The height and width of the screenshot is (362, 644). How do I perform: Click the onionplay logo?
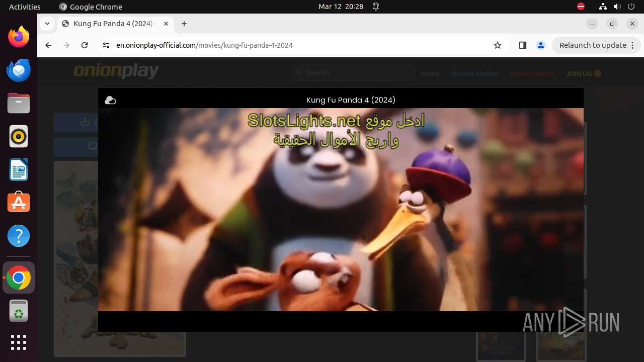point(116,71)
